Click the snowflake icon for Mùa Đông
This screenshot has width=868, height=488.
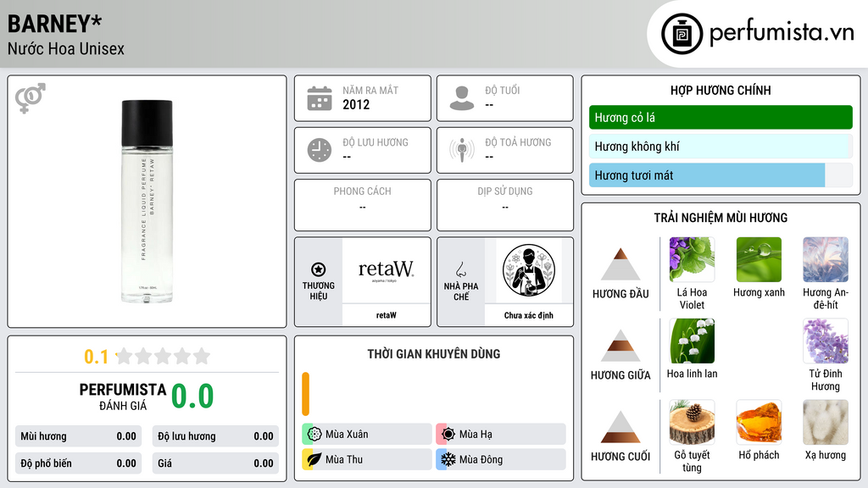pyautogui.click(x=448, y=459)
